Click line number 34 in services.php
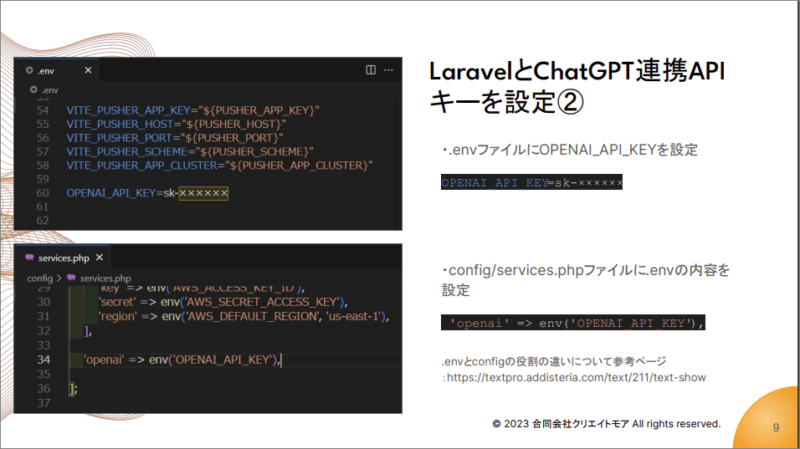 click(43, 360)
